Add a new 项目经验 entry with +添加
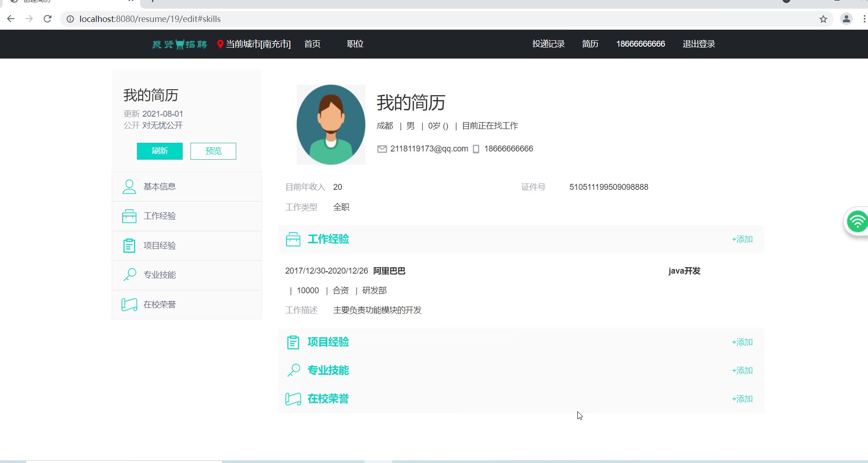The width and height of the screenshot is (868, 463). 742,342
